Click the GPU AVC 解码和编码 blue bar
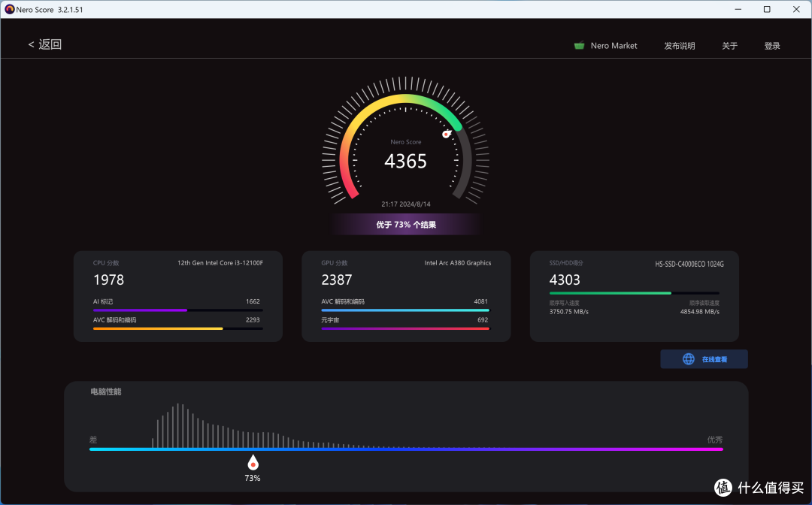This screenshot has width=812, height=505. [405, 310]
